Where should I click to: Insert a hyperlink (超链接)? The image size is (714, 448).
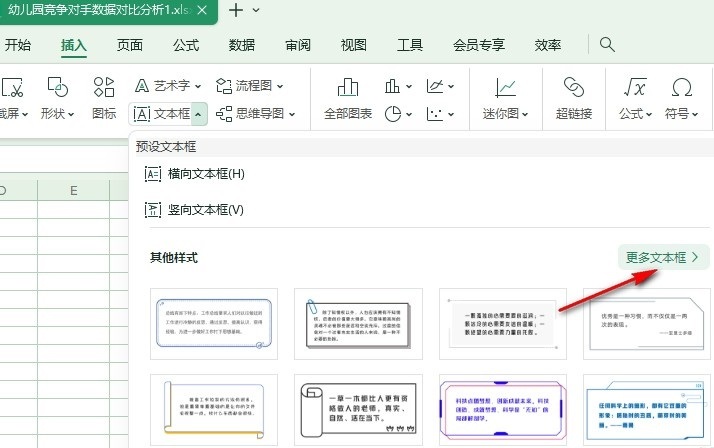pos(574,98)
